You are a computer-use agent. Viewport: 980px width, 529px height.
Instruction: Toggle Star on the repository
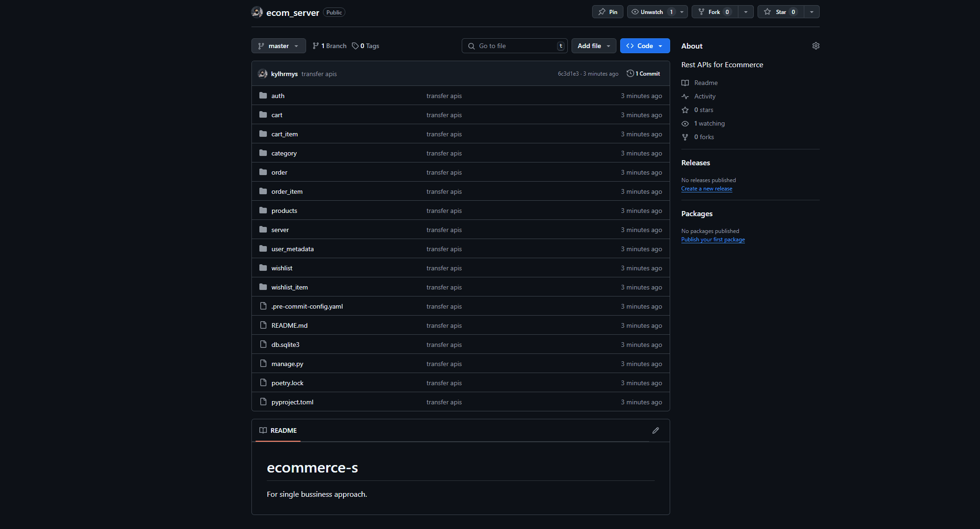tap(780, 12)
